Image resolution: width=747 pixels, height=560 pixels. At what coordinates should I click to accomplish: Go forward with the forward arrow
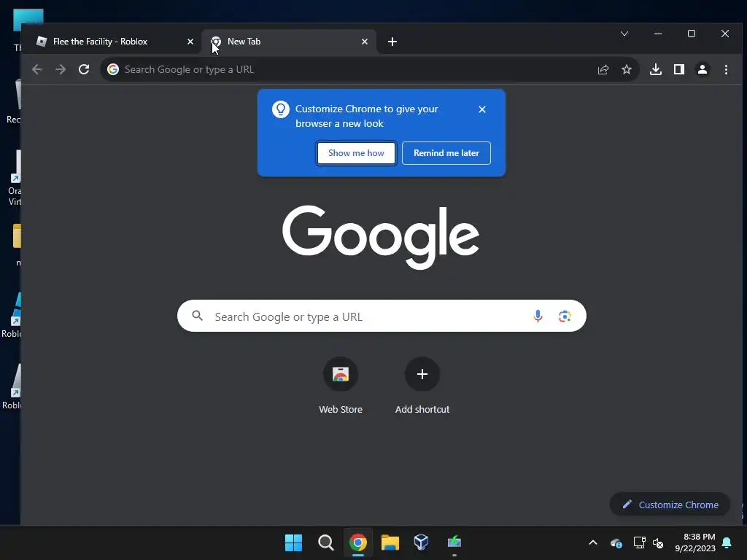tap(61, 69)
